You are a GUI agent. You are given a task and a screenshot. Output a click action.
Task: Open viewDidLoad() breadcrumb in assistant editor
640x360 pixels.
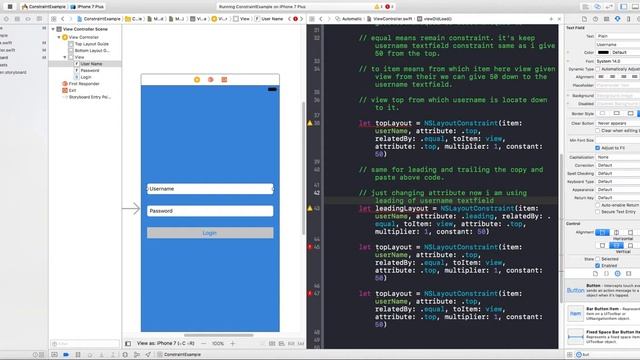coord(434,19)
